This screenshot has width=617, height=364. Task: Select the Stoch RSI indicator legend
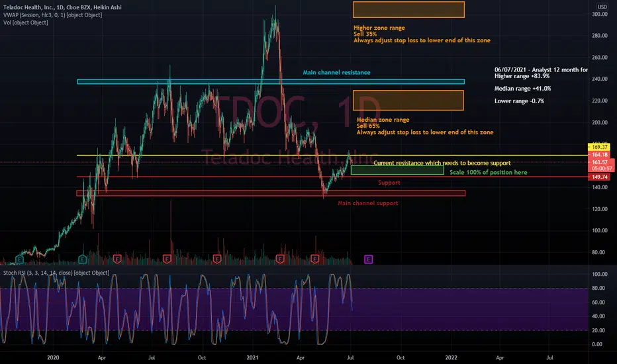point(56,273)
